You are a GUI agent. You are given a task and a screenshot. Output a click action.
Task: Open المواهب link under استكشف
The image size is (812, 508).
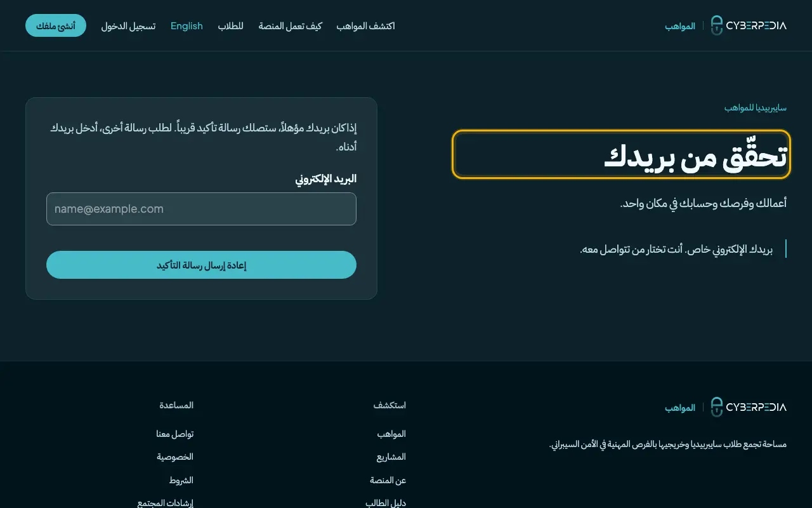pos(391,434)
